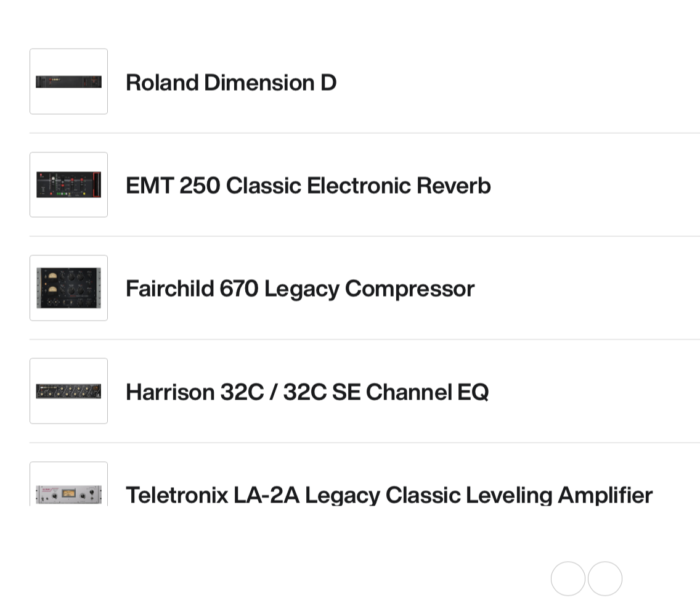Click the dark reverb panel with red edge
This screenshot has height=608, width=700.
[68, 185]
